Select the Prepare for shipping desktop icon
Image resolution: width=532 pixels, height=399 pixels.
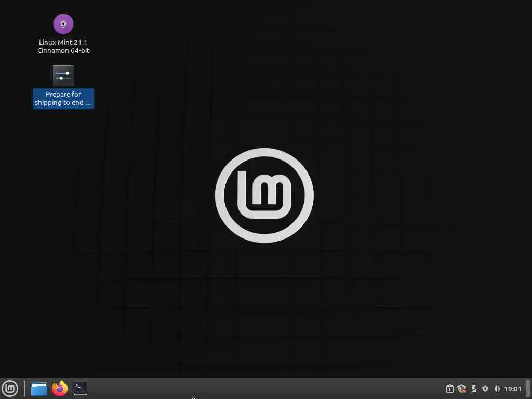point(63,76)
